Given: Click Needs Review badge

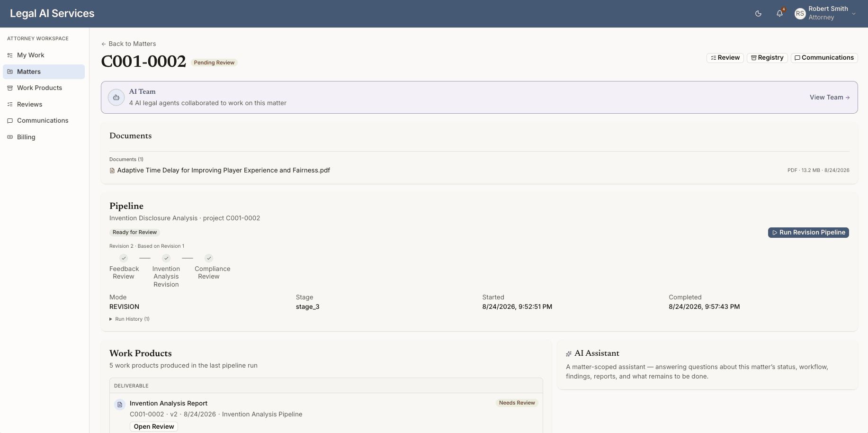Looking at the screenshot, I should pyautogui.click(x=517, y=403).
